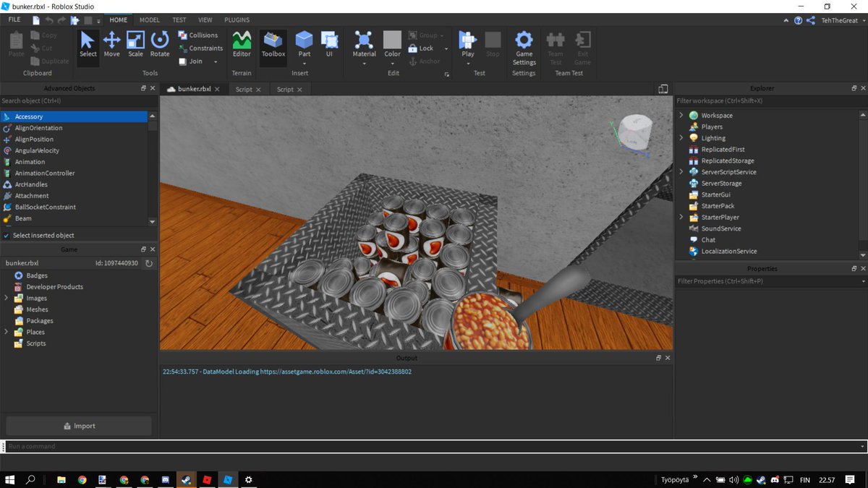
Task: Switch to the MODEL ribbon tab
Action: pyautogui.click(x=150, y=20)
